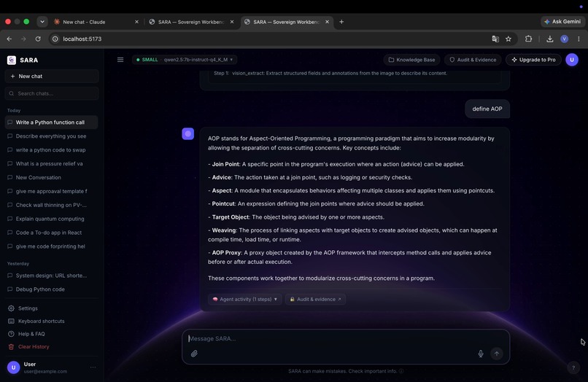Go back with browser back arrow
This screenshot has height=382, width=588.
coord(9,39)
